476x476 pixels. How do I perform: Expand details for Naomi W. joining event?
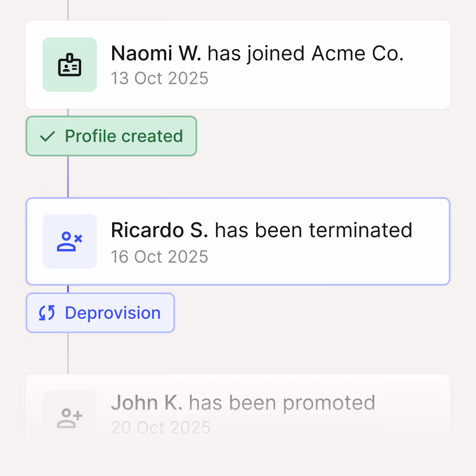(238, 64)
